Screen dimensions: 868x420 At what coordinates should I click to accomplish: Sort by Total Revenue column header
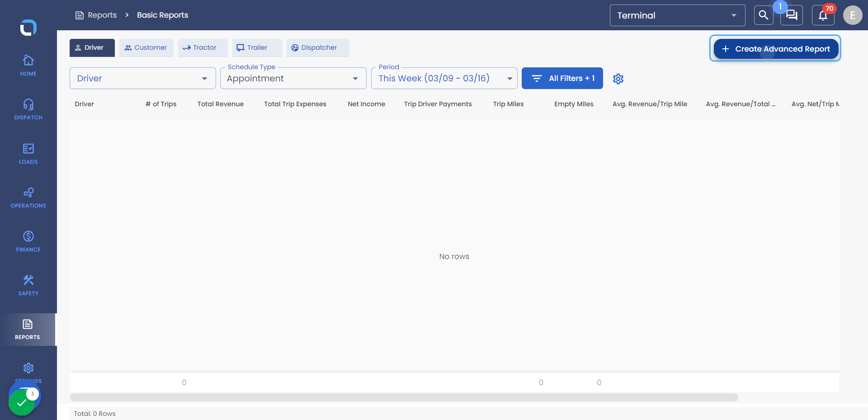point(221,104)
